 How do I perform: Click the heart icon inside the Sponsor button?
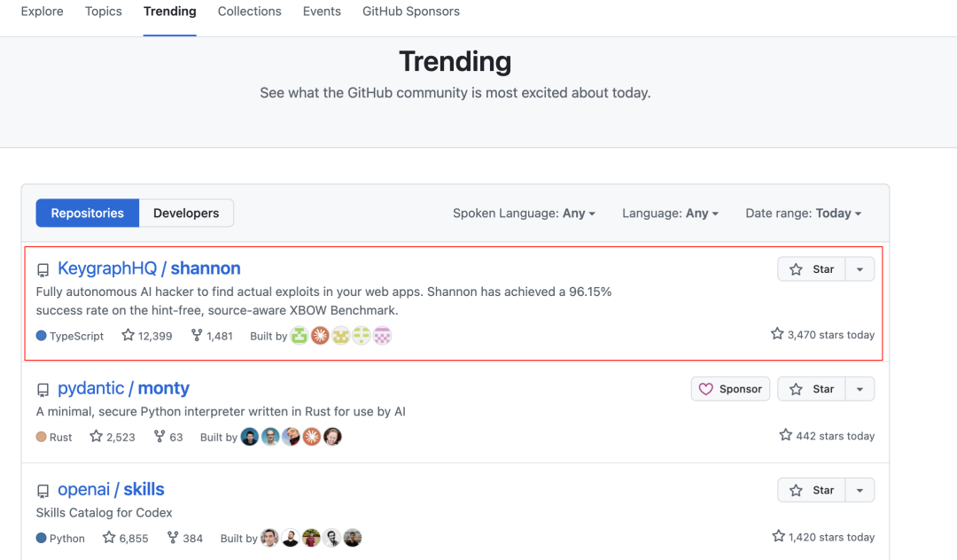tap(706, 388)
